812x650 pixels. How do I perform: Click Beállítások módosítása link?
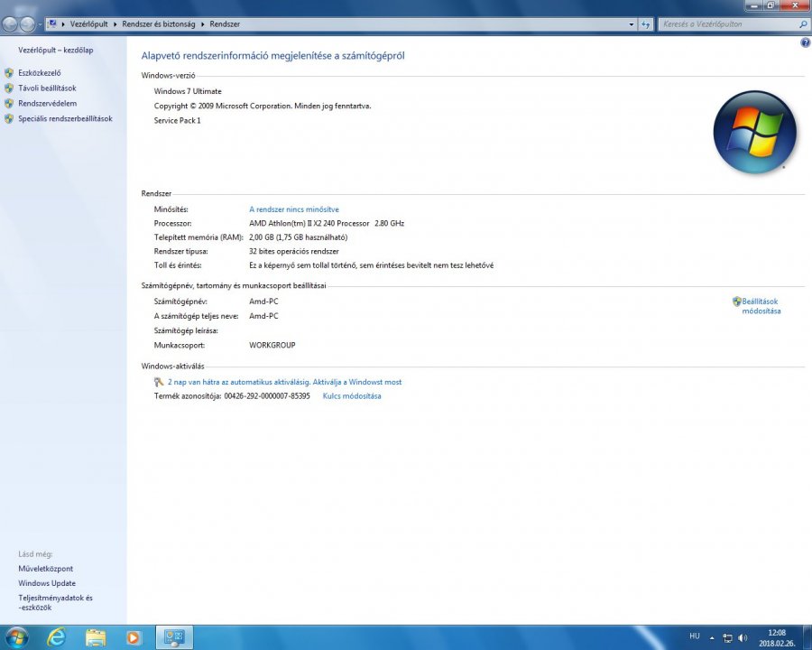[x=761, y=306]
